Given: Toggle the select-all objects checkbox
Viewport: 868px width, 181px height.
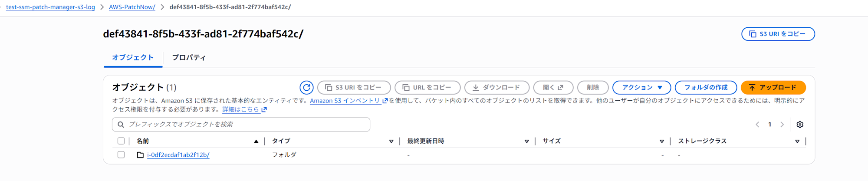Looking at the screenshot, I should 121,141.
